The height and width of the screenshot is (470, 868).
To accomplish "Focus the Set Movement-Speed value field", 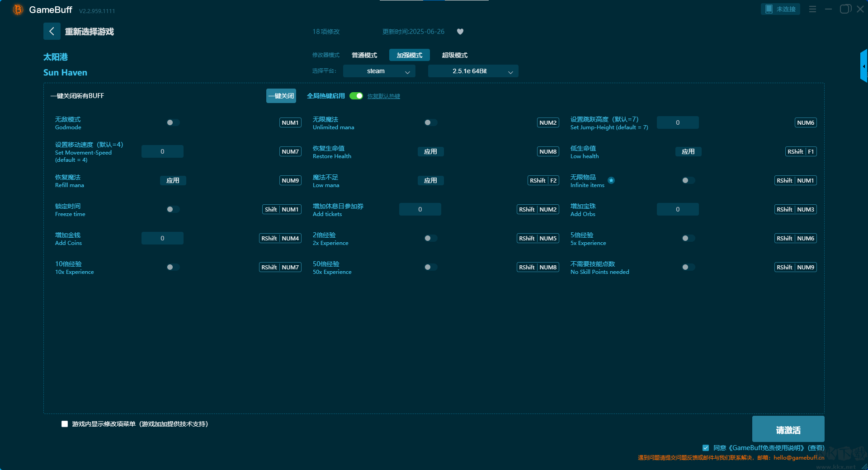I will pos(162,151).
